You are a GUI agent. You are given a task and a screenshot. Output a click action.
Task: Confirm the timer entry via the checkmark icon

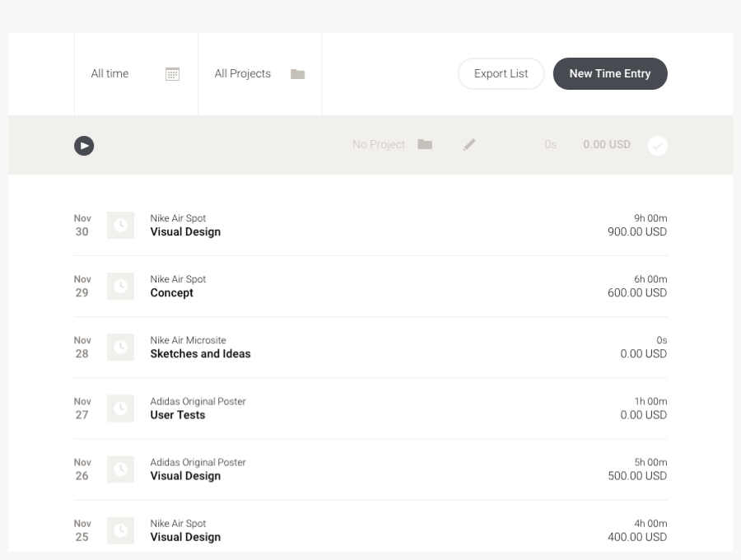[656, 144]
